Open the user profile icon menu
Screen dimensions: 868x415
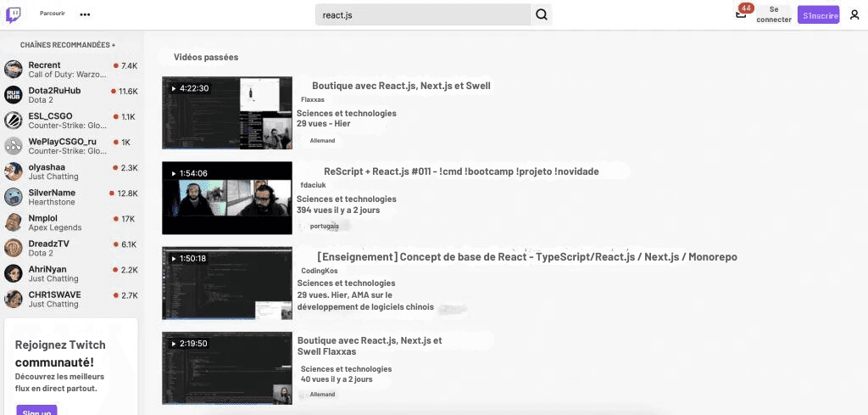[854, 14]
